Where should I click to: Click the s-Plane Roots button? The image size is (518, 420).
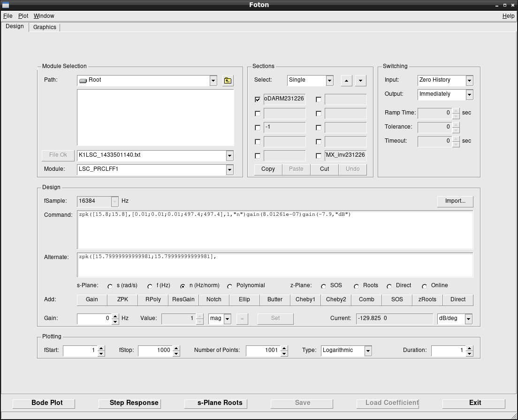(x=216, y=403)
